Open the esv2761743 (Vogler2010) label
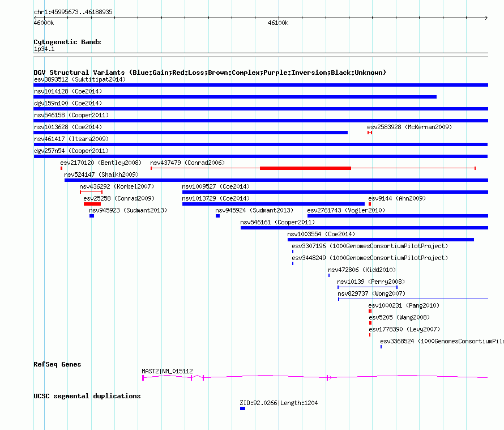Screen dimensions: 504x430 click(x=346, y=210)
